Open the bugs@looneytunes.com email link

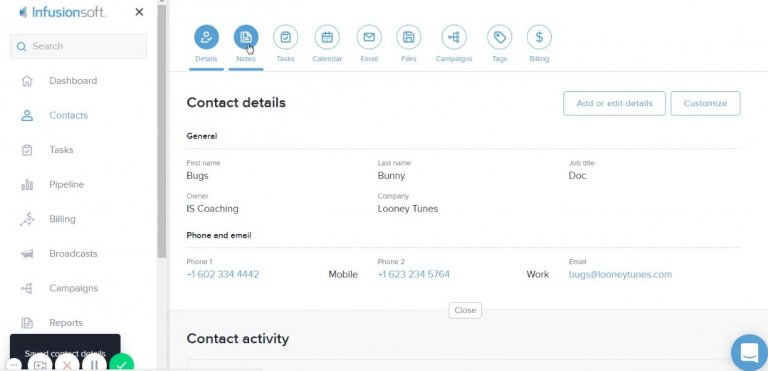(620, 274)
